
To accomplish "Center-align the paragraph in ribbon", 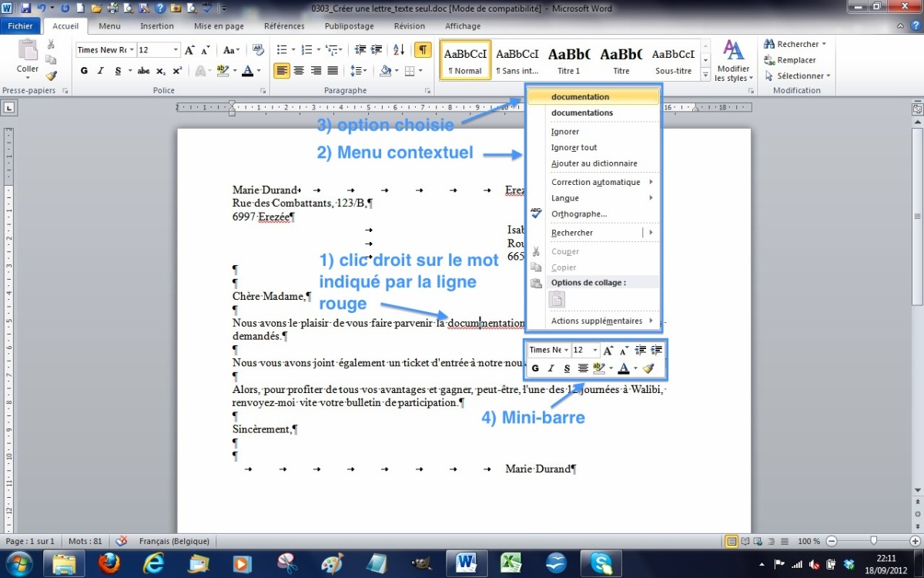I will 299,71.
